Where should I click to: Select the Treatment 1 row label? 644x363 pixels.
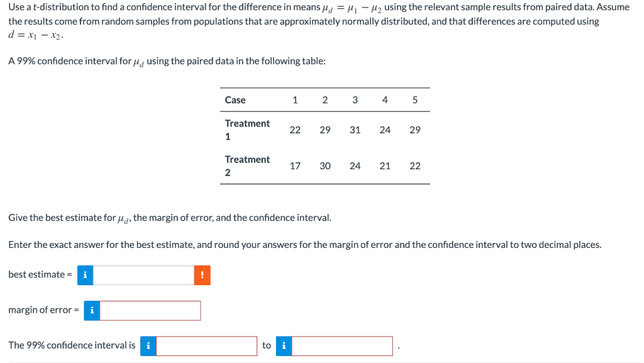click(x=247, y=130)
